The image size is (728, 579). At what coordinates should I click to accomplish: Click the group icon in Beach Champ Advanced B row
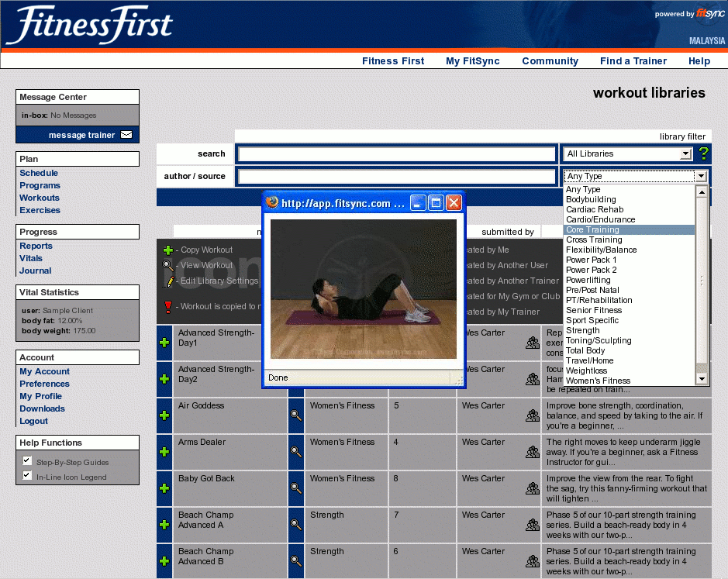pyautogui.click(x=533, y=561)
